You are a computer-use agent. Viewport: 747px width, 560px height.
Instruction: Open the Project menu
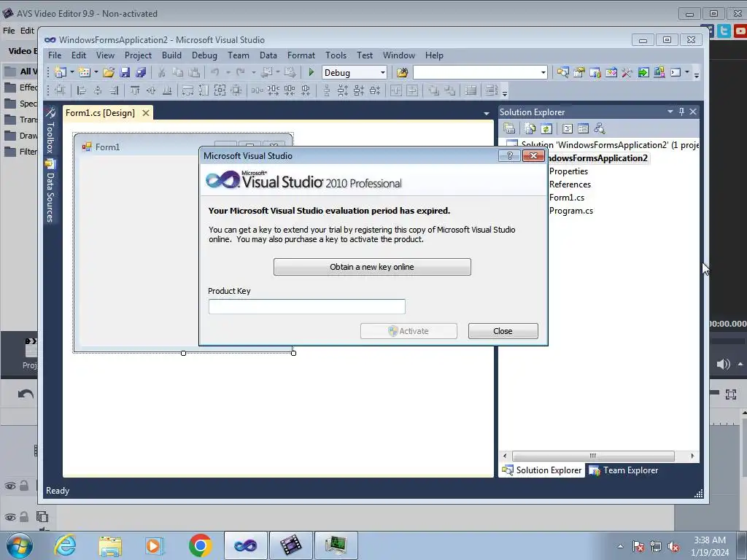coord(138,55)
